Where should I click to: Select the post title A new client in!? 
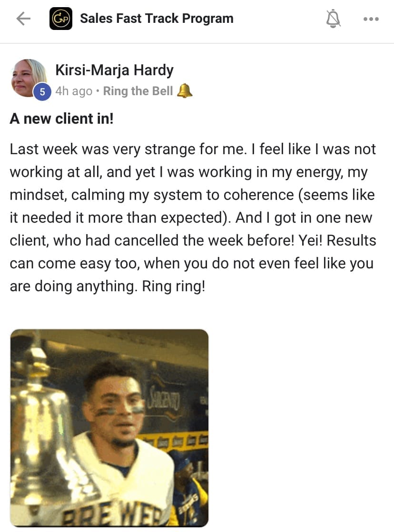pos(61,118)
